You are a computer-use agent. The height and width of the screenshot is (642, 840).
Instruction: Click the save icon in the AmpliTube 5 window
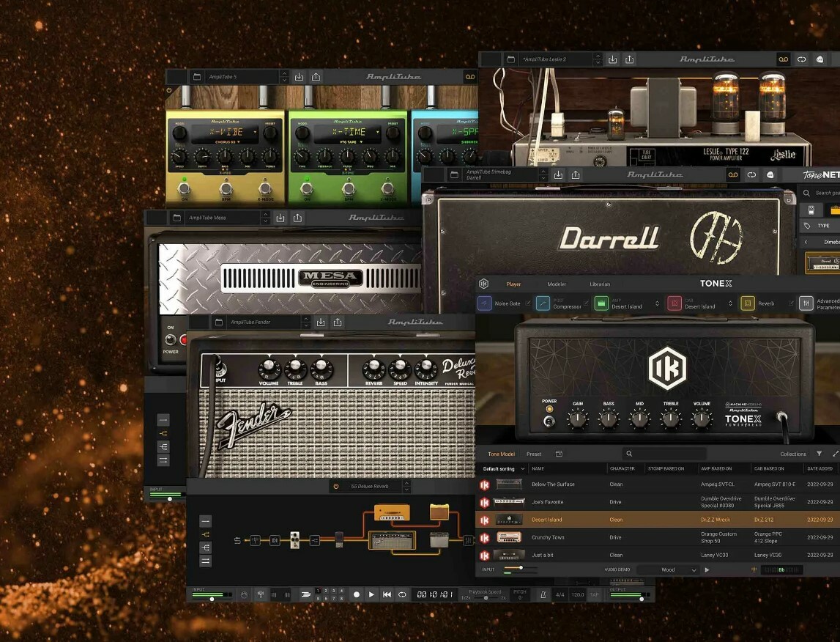click(299, 77)
